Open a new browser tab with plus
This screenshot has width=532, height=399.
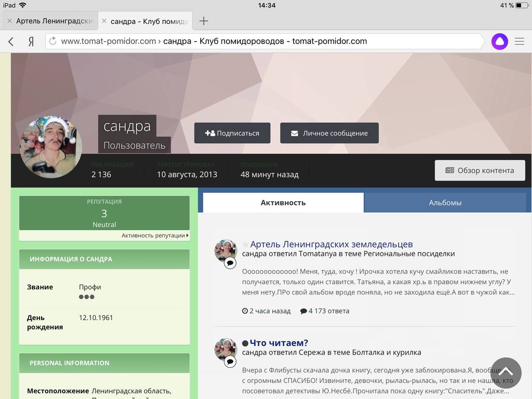(204, 21)
